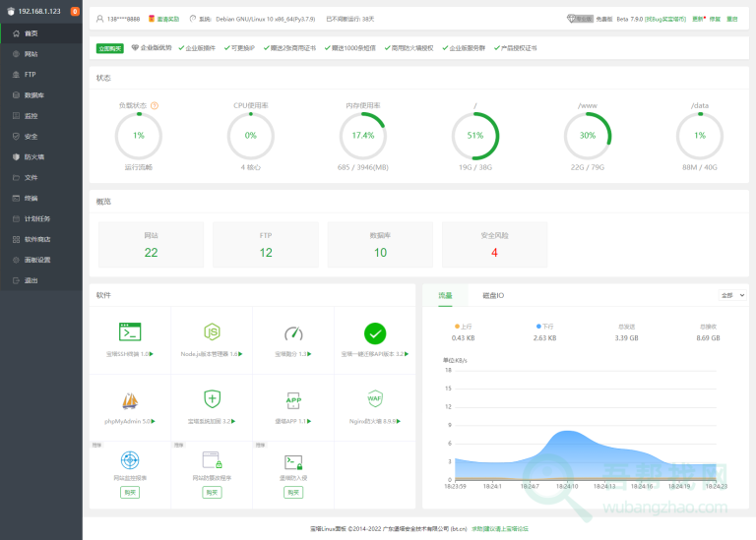Open the time range dropdown 全部
The width and height of the screenshot is (756, 540).
pyautogui.click(x=728, y=294)
